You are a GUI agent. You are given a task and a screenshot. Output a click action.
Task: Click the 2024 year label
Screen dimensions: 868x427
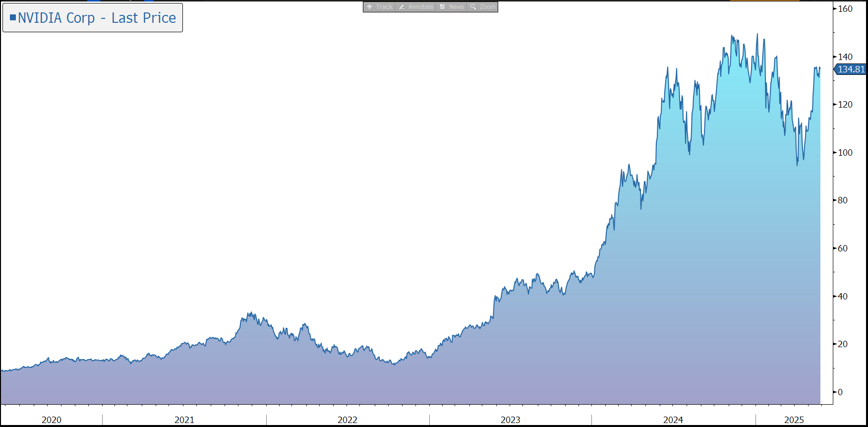(673, 420)
